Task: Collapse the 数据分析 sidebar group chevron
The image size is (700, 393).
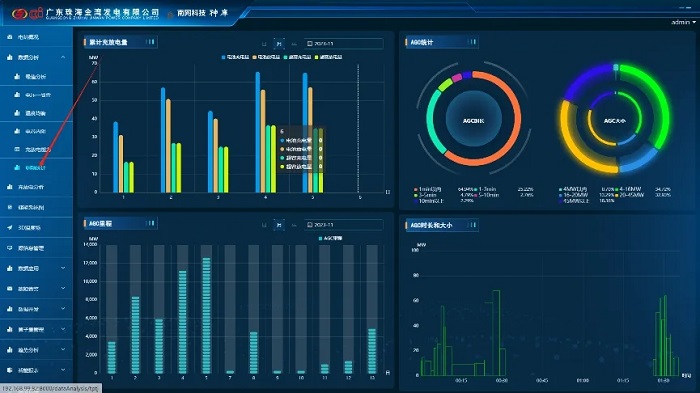Action: 63,57
